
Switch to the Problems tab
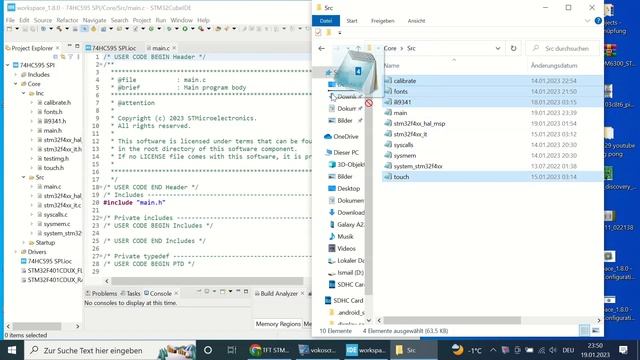click(x=101, y=293)
